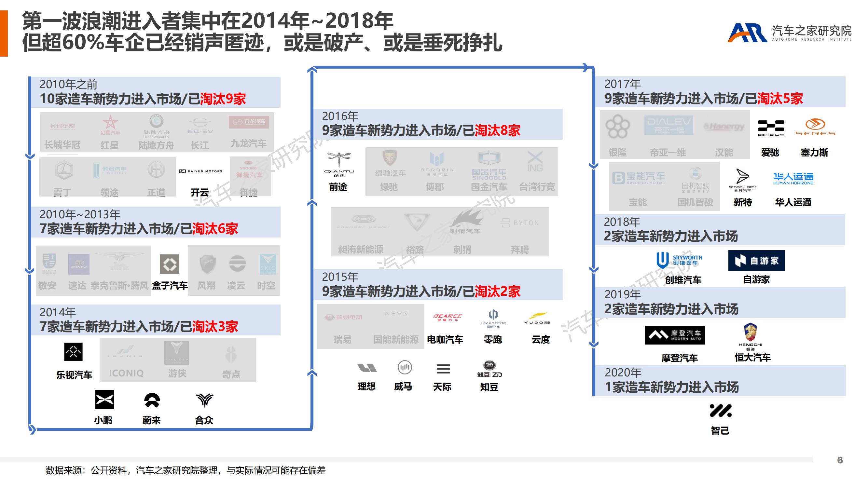
Task: Click the greyed-out NEVS 国能新能源 logo
Action: (x=396, y=314)
